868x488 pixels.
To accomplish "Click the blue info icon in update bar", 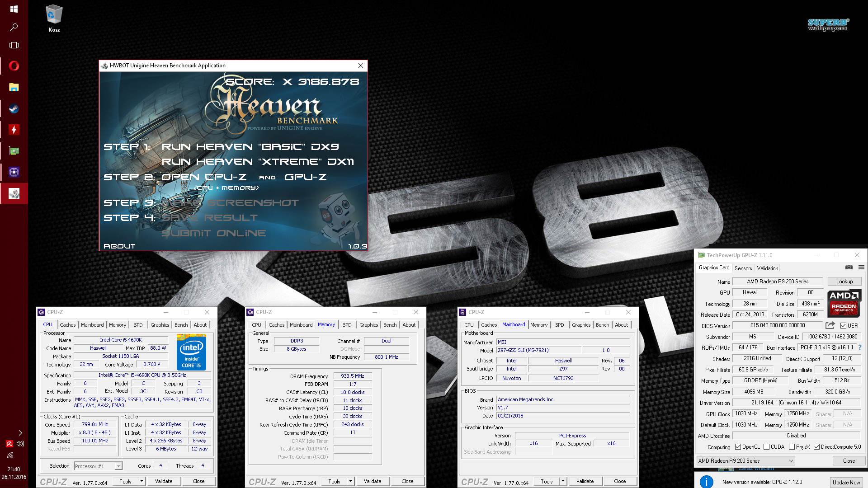I will (x=707, y=482).
